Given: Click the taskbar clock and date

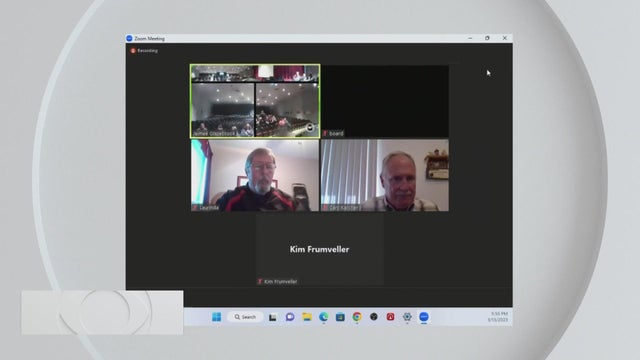Looking at the screenshot, I should click(x=498, y=317).
